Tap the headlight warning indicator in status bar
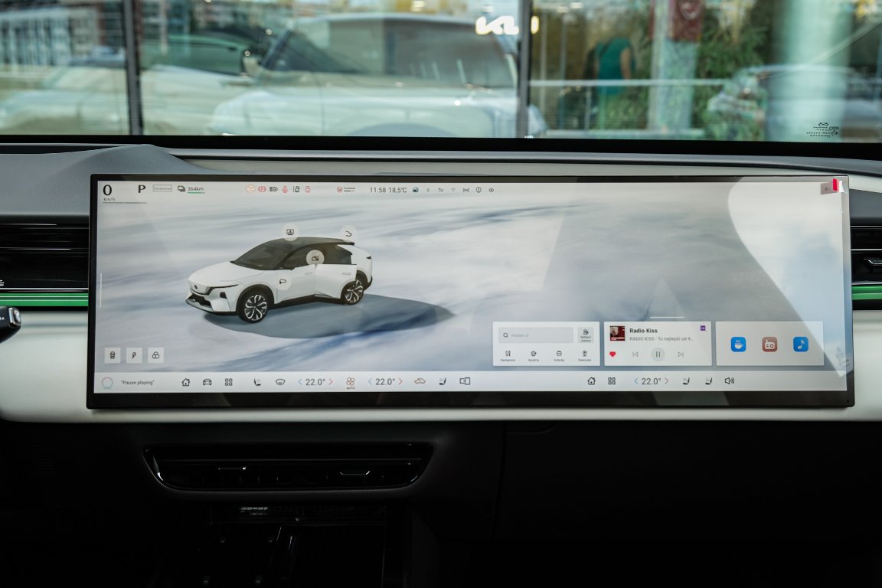The width and height of the screenshot is (882, 588). (273, 190)
